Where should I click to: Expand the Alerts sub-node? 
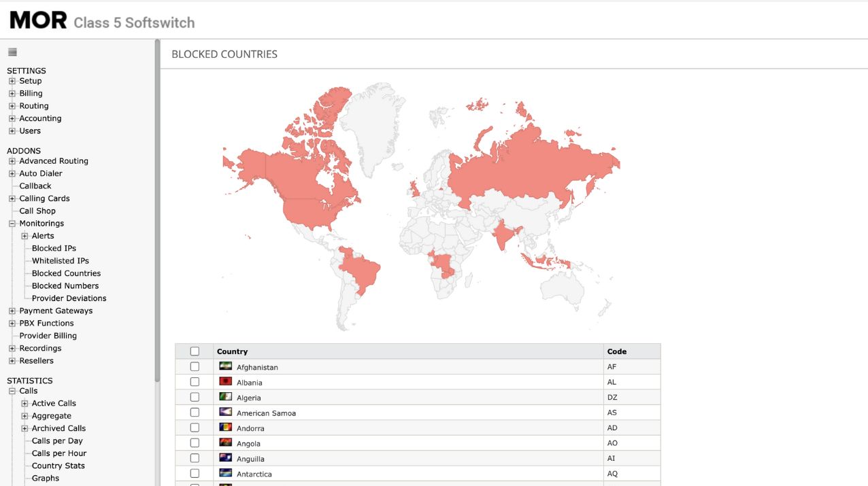[25, 237]
